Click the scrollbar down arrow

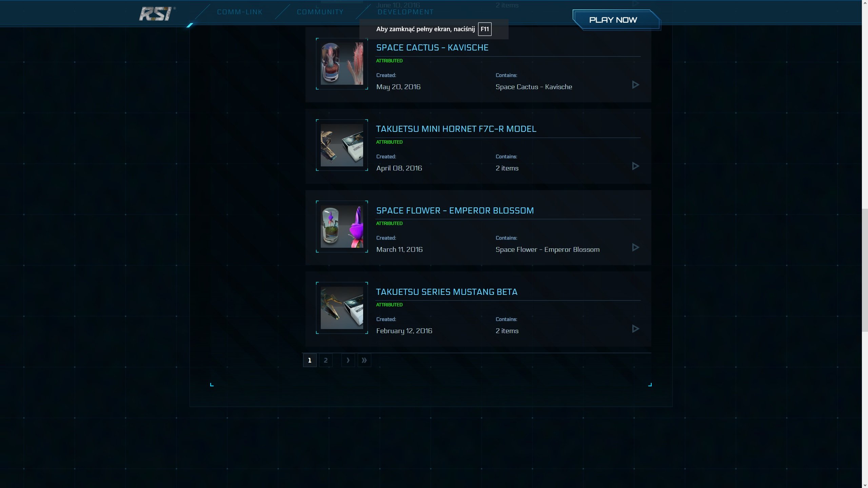pyautogui.click(x=865, y=485)
